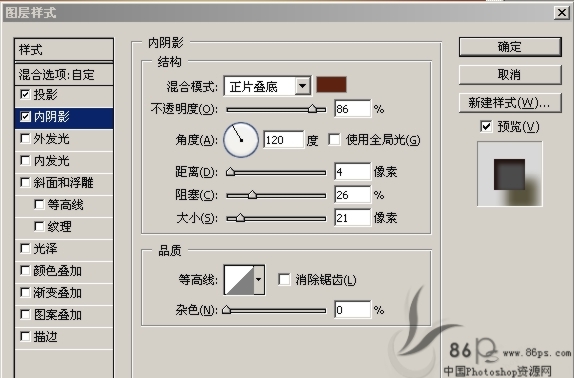Select the 外发光 row label

click(52, 139)
